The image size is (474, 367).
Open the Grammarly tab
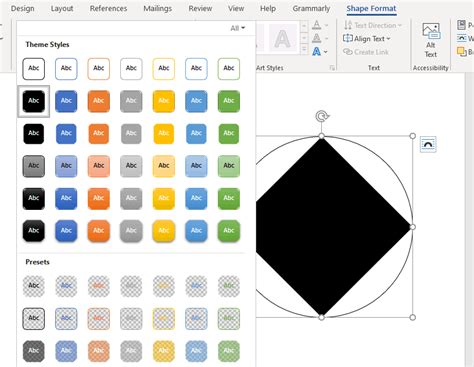tap(311, 8)
